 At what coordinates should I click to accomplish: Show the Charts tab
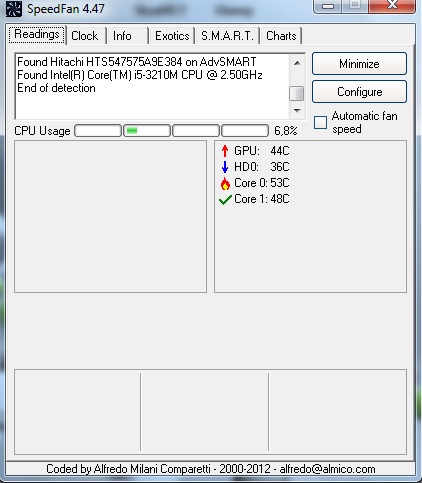click(281, 36)
